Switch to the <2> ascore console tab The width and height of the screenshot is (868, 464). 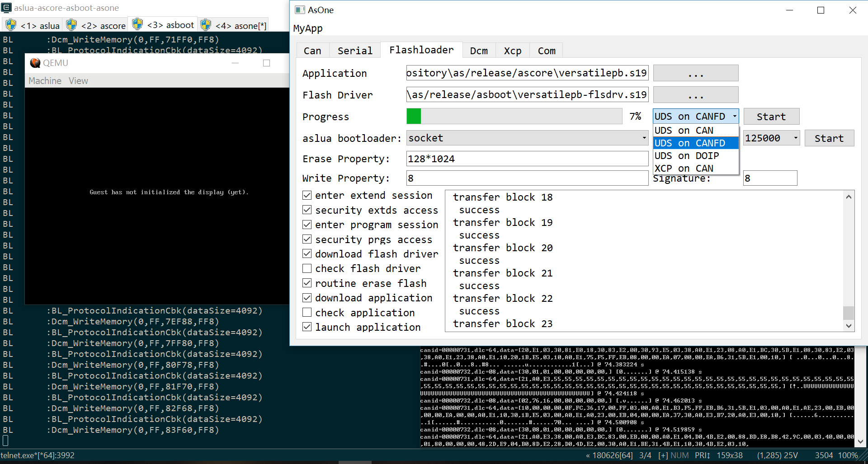click(96, 25)
